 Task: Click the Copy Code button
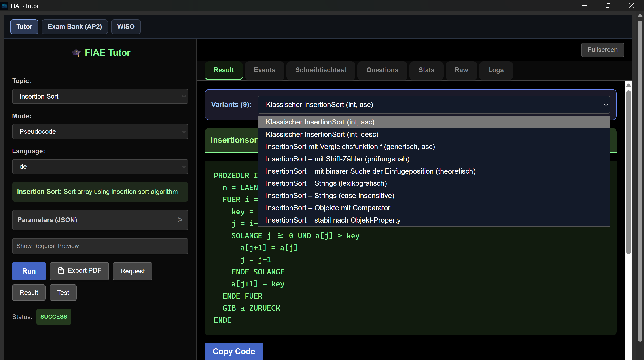coord(234,351)
